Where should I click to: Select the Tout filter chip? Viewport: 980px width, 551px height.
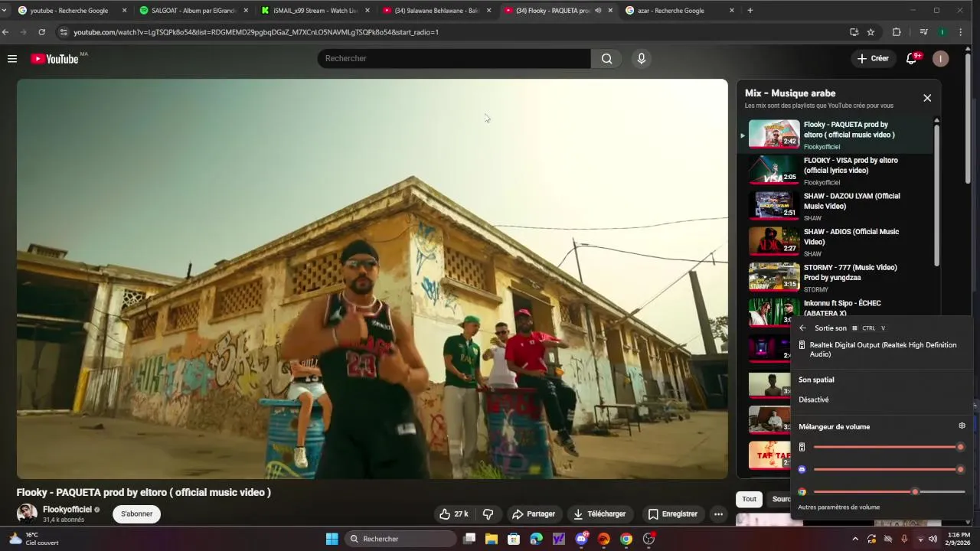click(749, 499)
